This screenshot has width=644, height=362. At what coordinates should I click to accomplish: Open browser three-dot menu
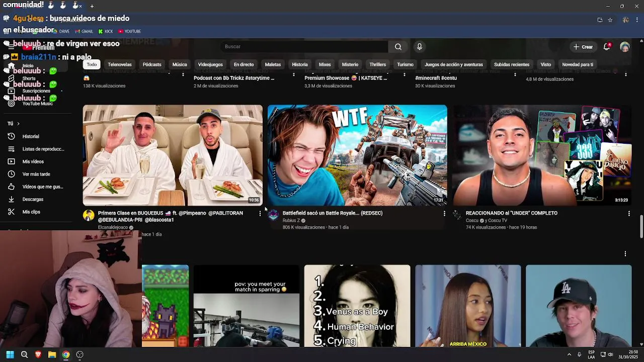click(x=637, y=20)
